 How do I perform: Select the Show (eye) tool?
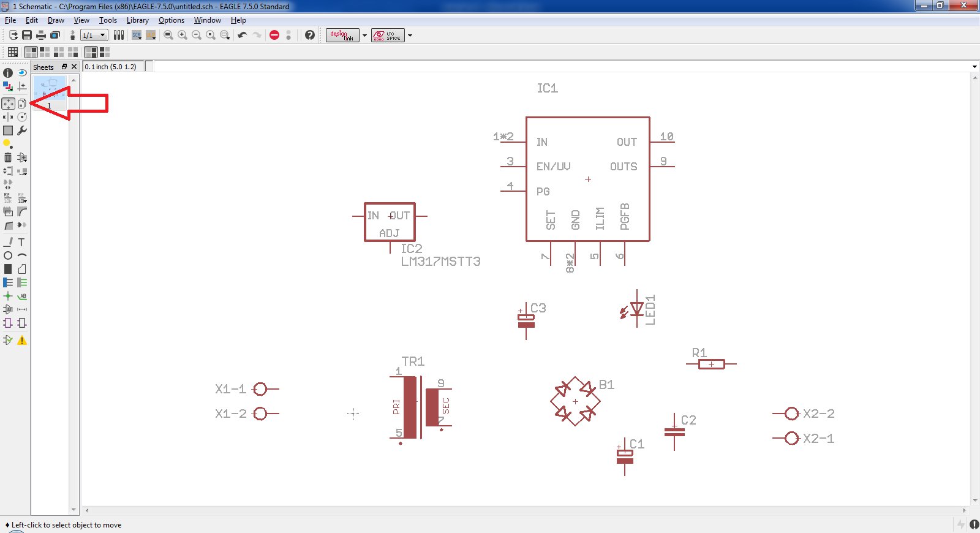[22, 73]
